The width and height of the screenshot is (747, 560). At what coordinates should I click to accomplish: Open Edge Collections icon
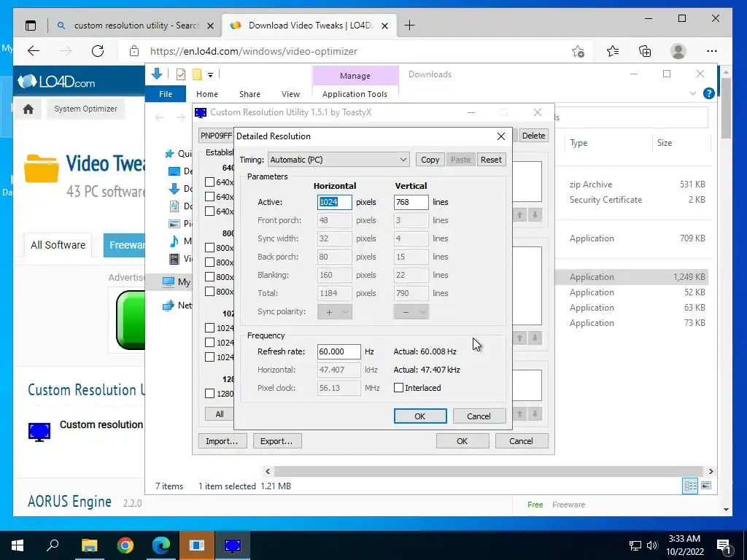pyautogui.click(x=645, y=51)
